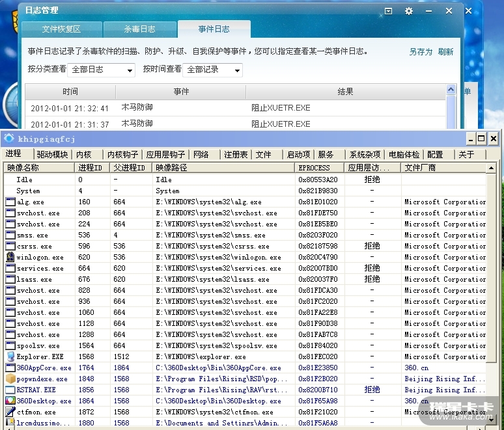Click lsass.exe process icon
Image resolution: width=504 pixels, height=430 pixels.
pos(10,279)
